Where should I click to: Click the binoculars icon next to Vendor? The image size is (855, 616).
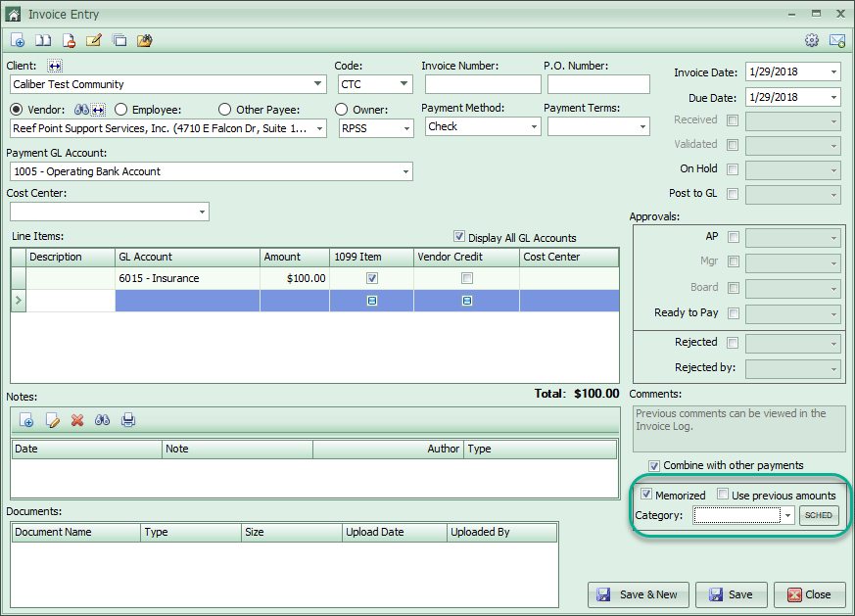81,110
